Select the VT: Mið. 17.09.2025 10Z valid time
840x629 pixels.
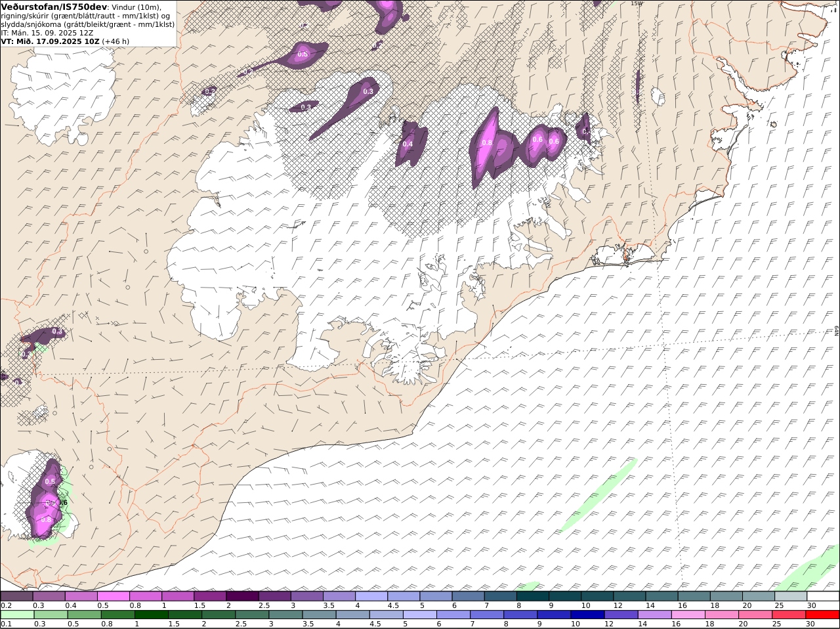tap(50, 41)
